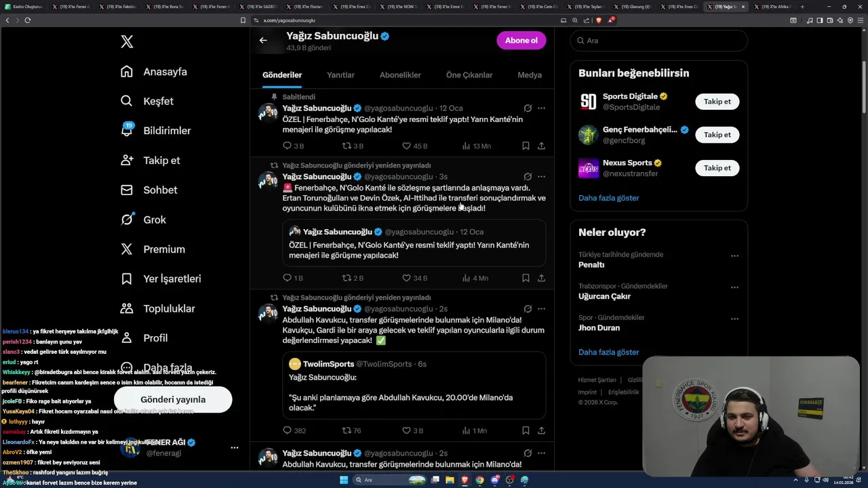Open more options for Uğurcan Çakır trend
The height and width of the screenshot is (488, 868).
point(734,287)
